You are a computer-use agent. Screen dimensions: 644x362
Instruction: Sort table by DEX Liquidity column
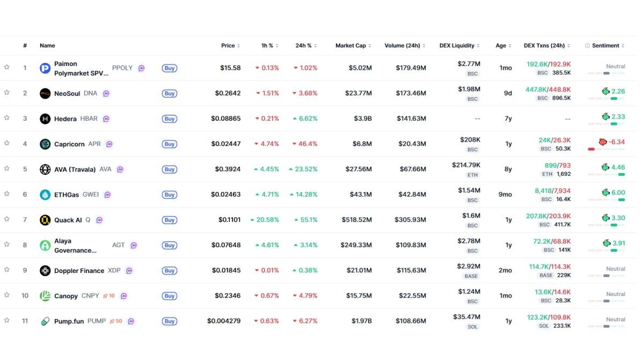click(x=459, y=46)
